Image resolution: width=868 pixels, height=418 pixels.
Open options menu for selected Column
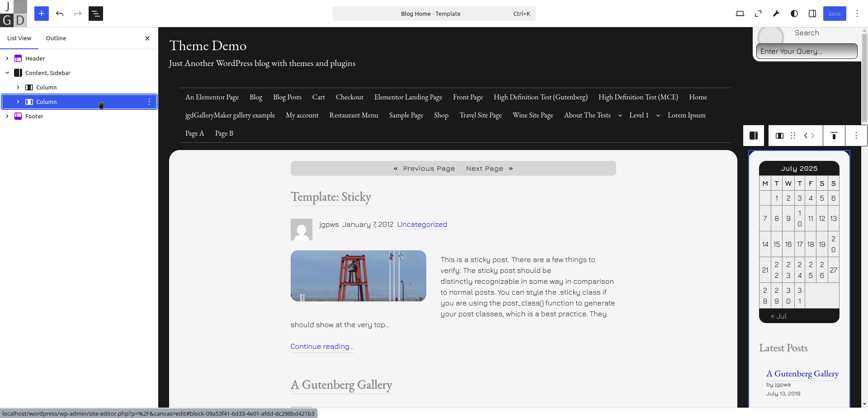(149, 102)
